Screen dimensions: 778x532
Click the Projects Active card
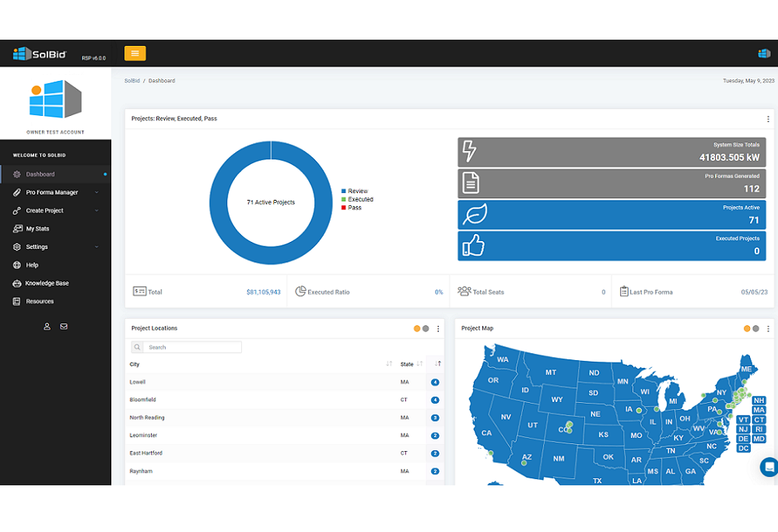point(612,215)
